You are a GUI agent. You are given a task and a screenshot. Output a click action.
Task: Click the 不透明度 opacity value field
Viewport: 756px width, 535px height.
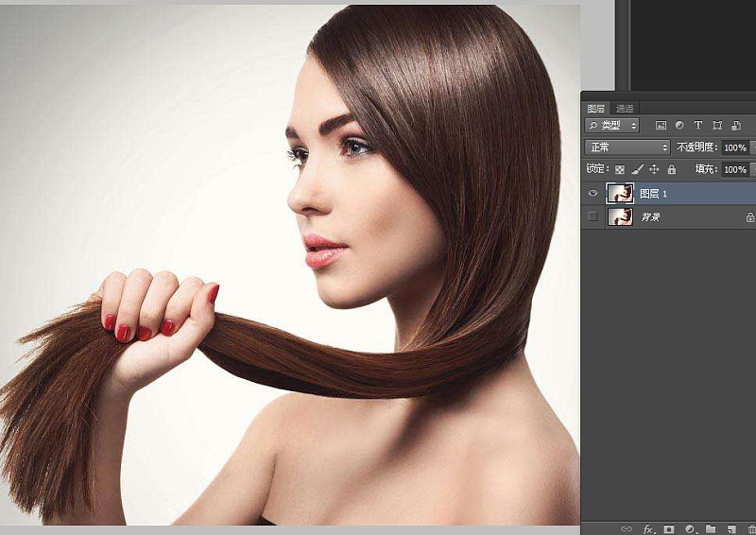735,147
